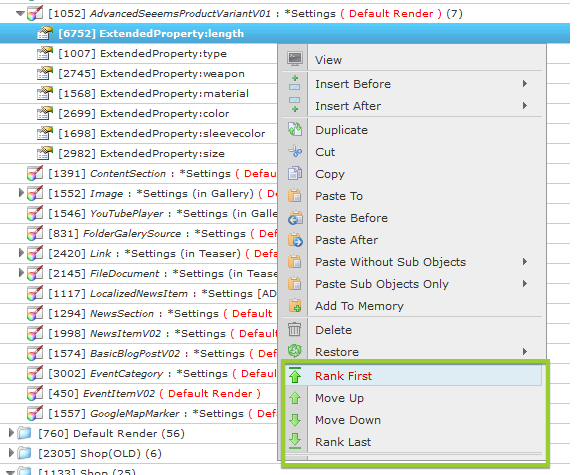The width and height of the screenshot is (584, 475).
Task: Click the Rank First green arrow icon
Action: click(295, 376)
